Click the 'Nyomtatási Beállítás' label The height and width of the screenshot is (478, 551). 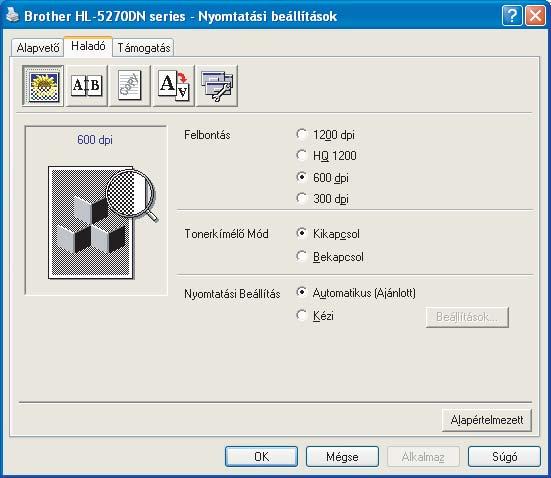(232, 294)
